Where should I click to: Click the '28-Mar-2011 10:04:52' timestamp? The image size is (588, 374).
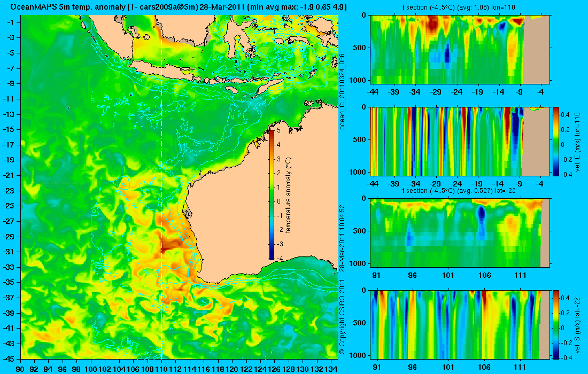pyautogui.click(x=342, y=238)
